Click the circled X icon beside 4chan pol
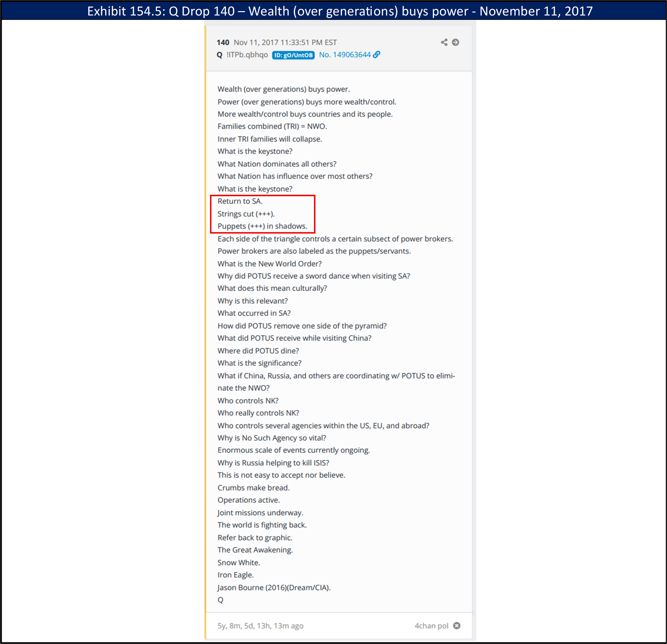This screenshot has height=644, width=667. tap(457, 626)
